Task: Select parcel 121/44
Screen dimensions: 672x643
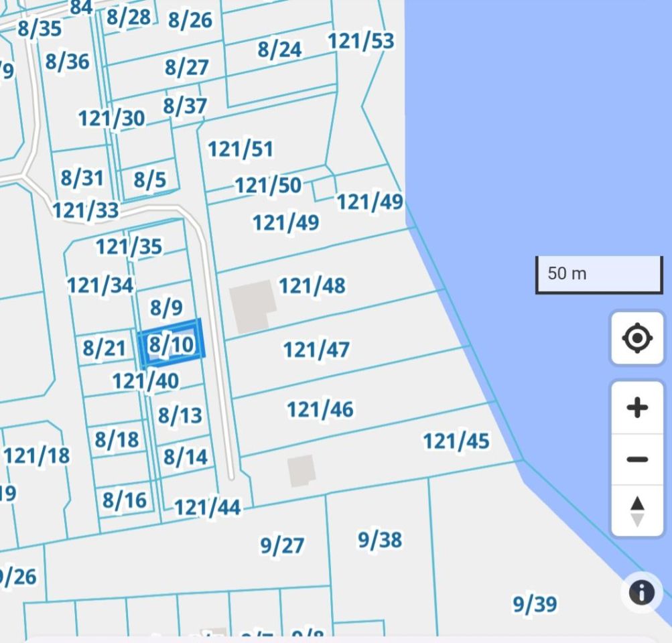Action: pyautogui.click(x=208, y=507)
